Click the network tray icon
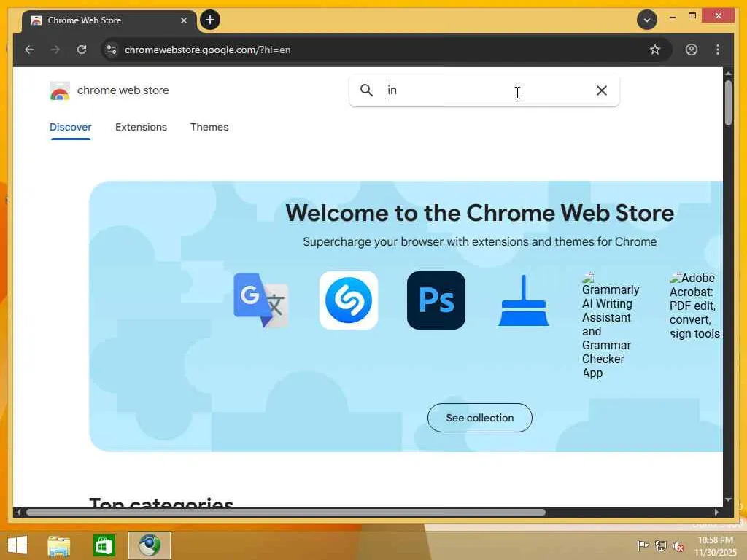The width and height of the screenshot is (747, 560). (x=661, y=546)
